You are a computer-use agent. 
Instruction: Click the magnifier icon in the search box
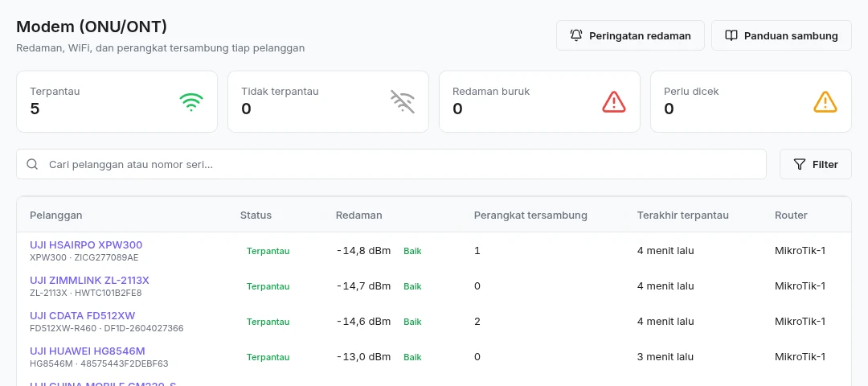(x=33, y=164)
